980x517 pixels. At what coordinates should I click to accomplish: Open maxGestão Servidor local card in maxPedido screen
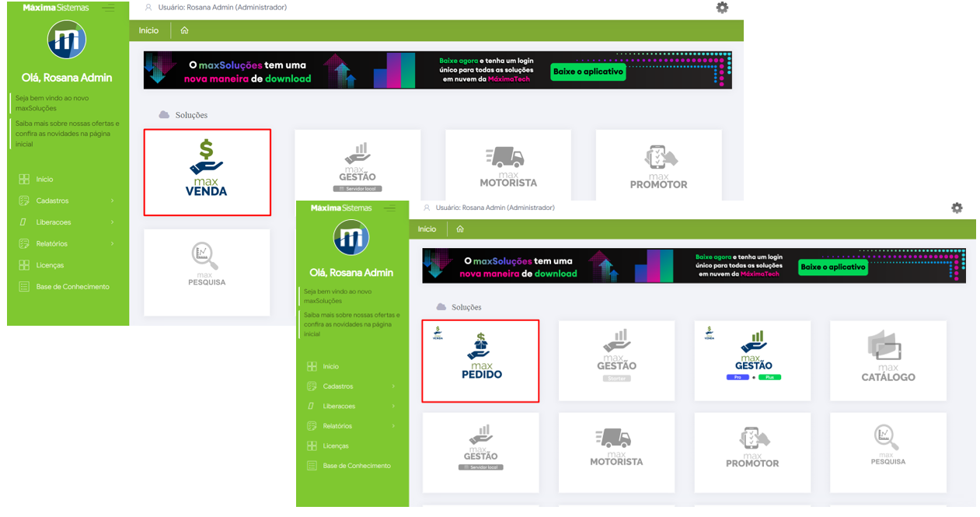(x=480, y=452)
